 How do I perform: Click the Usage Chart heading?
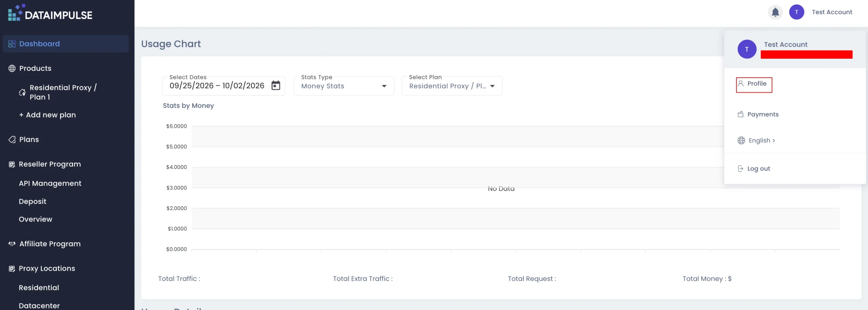tap(171, 44)
